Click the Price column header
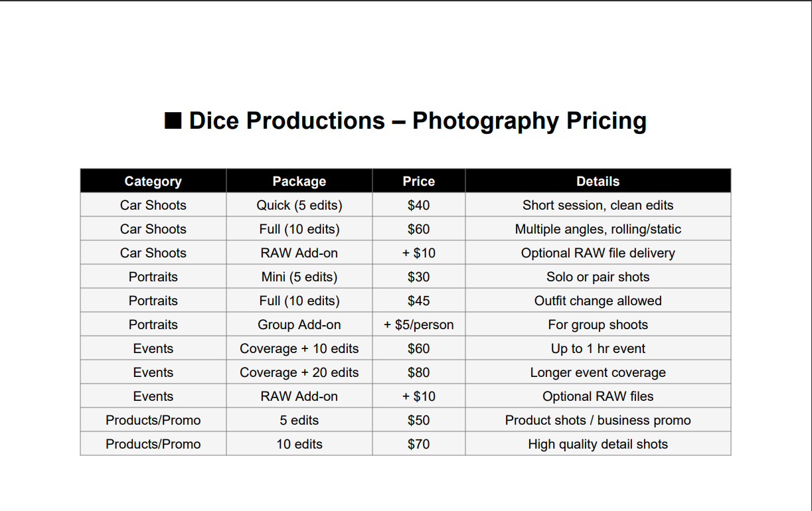This screenshot has width=812, height=511. point(419,181)
